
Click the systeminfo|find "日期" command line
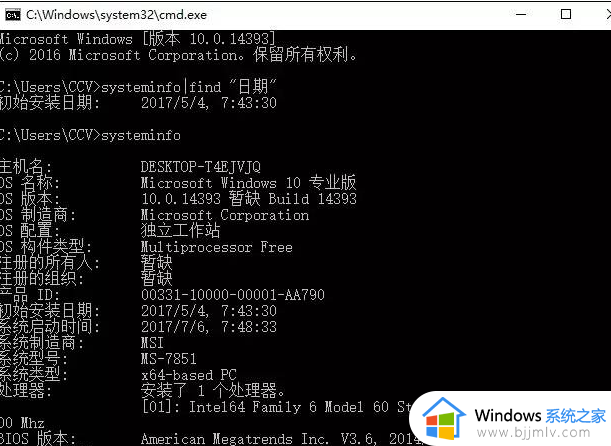point(138,86)
